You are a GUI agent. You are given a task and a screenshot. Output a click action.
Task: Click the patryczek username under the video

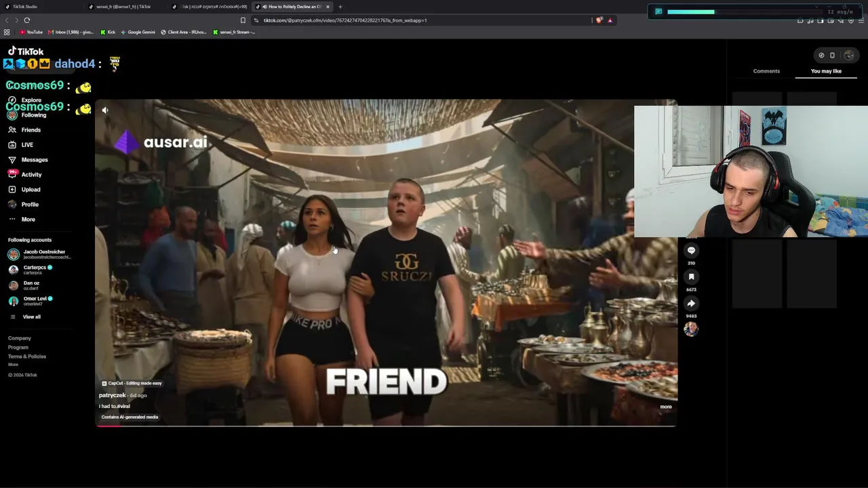112,395
